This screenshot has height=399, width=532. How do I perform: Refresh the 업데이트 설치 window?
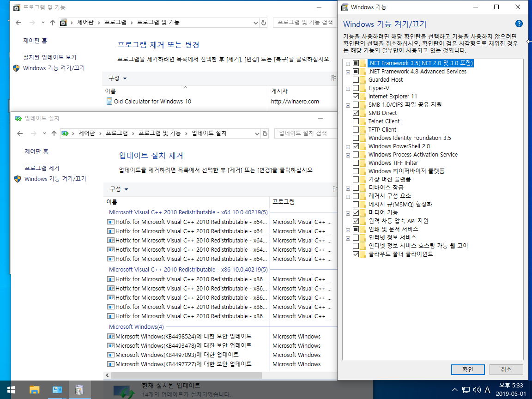pos(265,133)
